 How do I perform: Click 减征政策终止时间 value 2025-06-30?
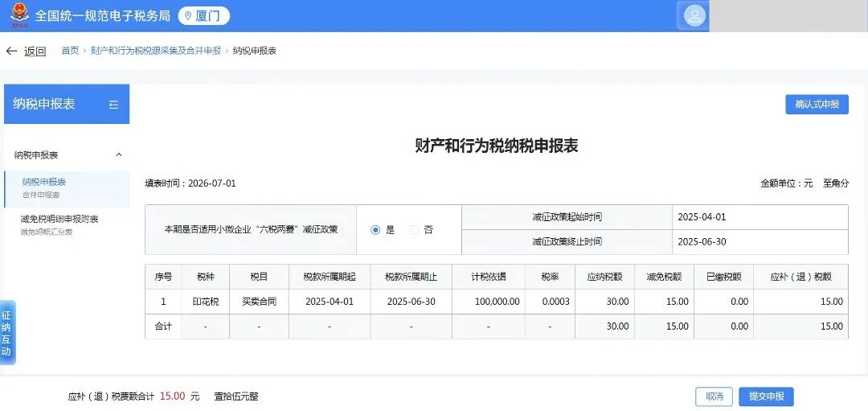[x=702, y=241]
